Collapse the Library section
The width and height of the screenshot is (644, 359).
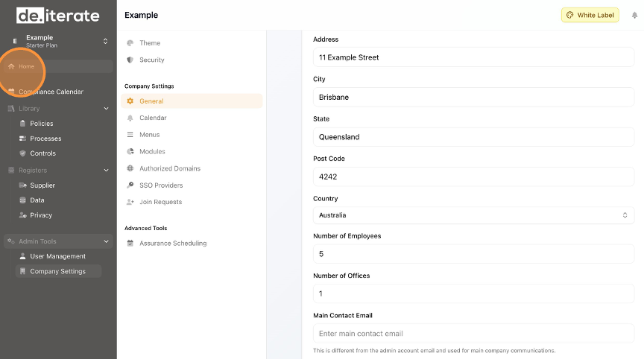[106, 109]
